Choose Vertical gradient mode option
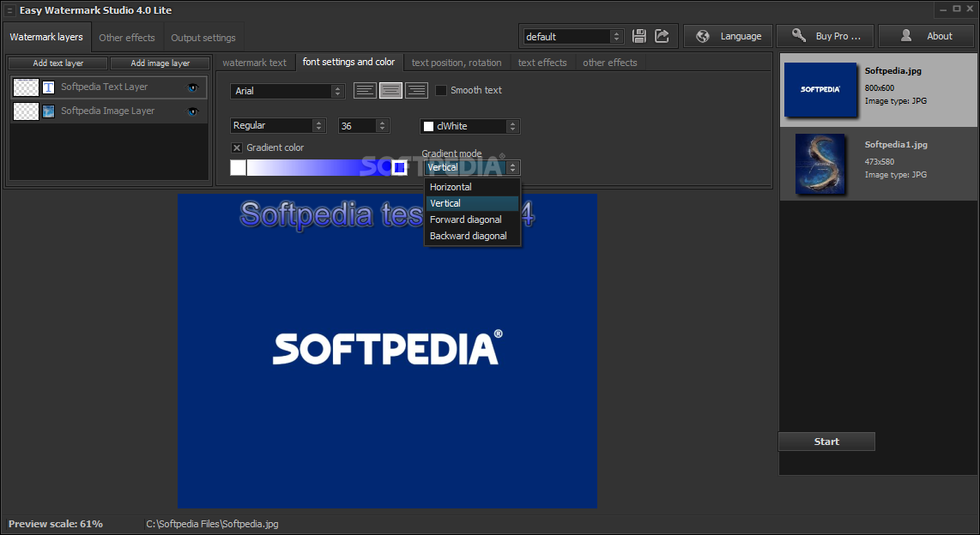 472,203
